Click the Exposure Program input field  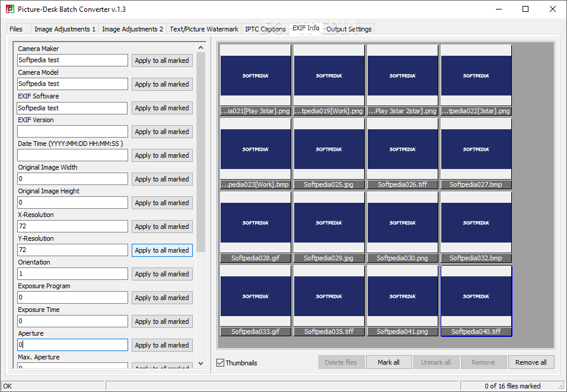[x=72, y=297]
